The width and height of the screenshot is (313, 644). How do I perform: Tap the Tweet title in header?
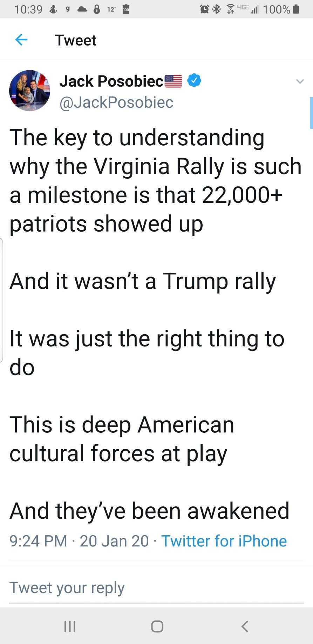pos(75,40)
